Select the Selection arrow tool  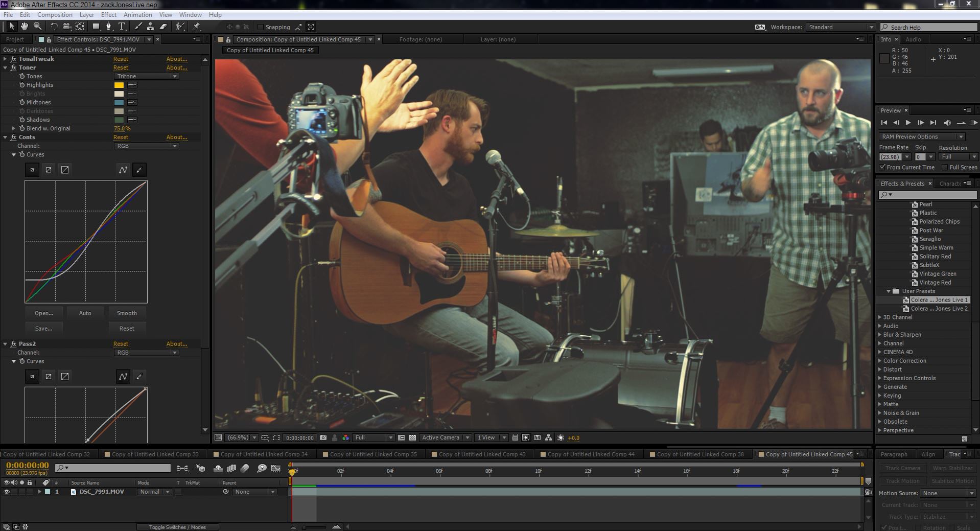point(12,27)
